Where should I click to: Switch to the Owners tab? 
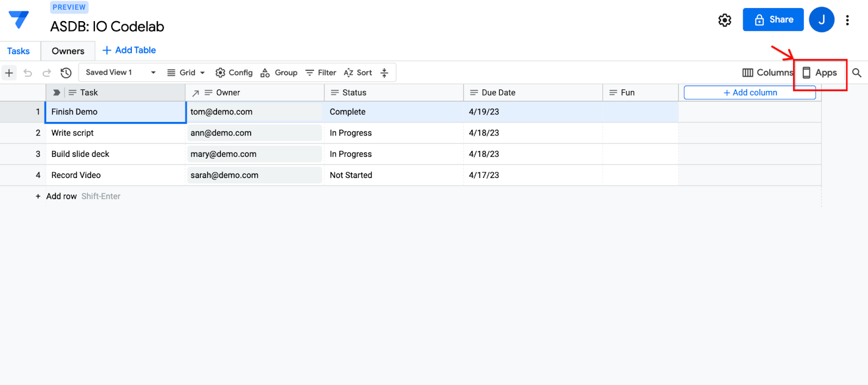pos(68,51)
